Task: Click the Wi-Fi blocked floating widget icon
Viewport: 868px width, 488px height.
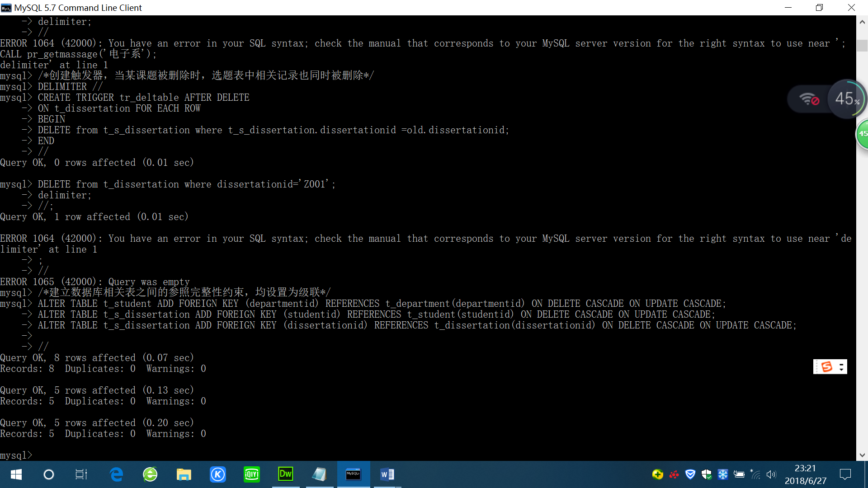Action: [809, 99]
